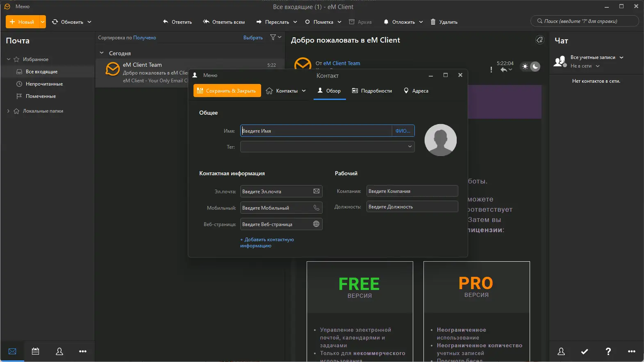Click Добавить контактную информацию link
Image resolution: width=644 pixels, height=362 pixels.
[x=267, y=242]
